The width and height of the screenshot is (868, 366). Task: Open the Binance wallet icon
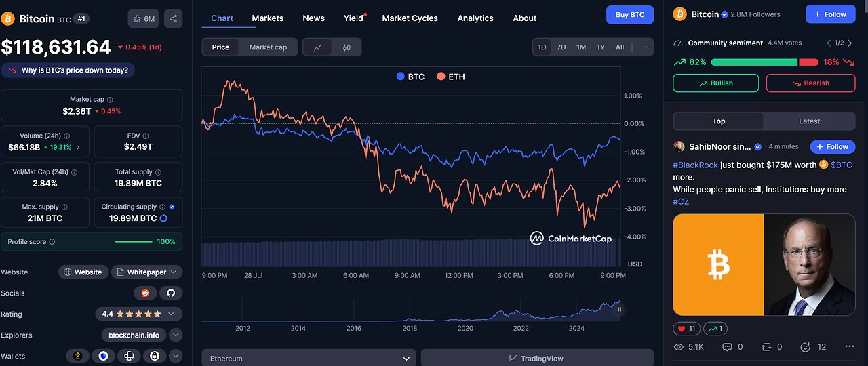point(77,356)
